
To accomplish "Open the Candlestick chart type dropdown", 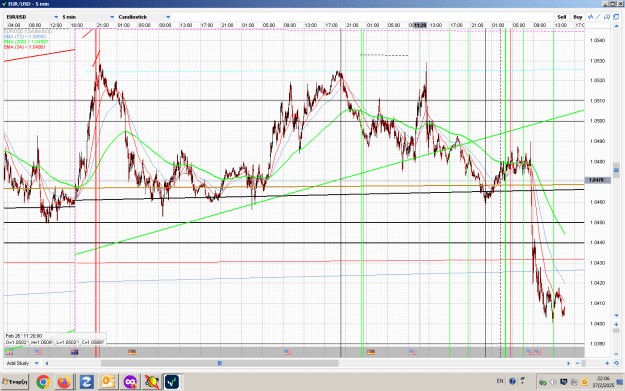I will tap(144, 17).
